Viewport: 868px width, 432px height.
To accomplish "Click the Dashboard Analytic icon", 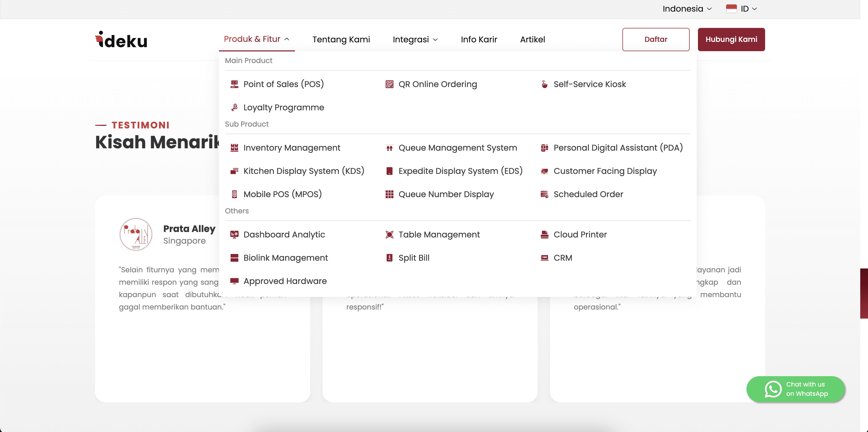I will tap(234, 235).
